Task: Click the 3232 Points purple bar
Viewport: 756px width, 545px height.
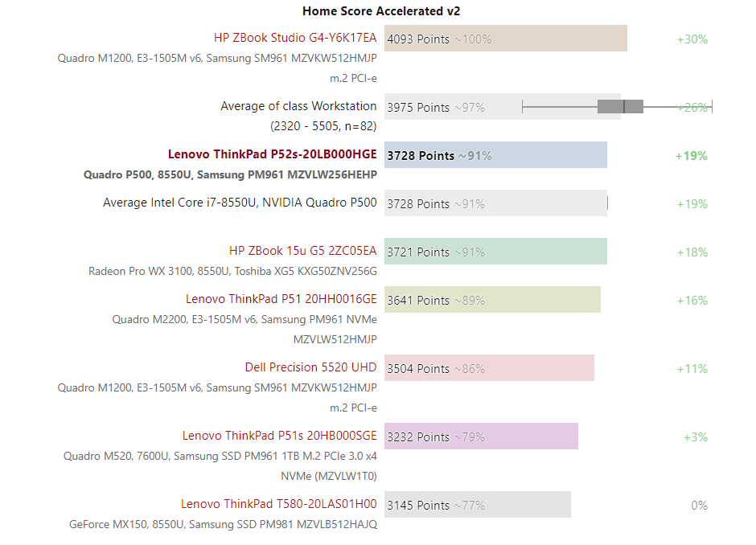Action: click(481, 436)
